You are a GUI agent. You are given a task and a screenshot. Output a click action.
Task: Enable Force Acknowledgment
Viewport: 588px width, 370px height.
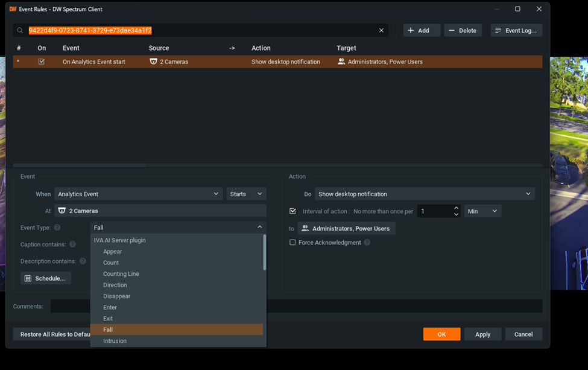(292, 241)
